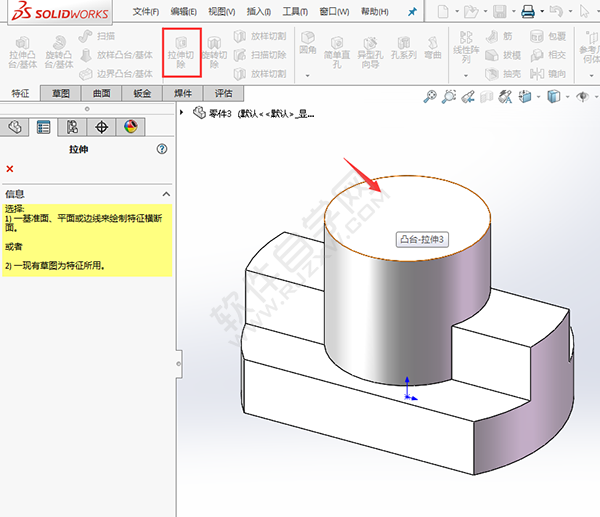Choose the Draft (拔模) tool
The image size is (600, 517).
[x=503, y=55]
